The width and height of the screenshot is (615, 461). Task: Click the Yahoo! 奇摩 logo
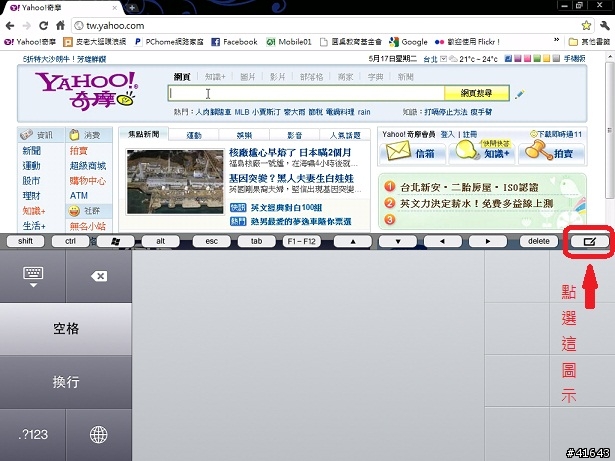[87, 90]
